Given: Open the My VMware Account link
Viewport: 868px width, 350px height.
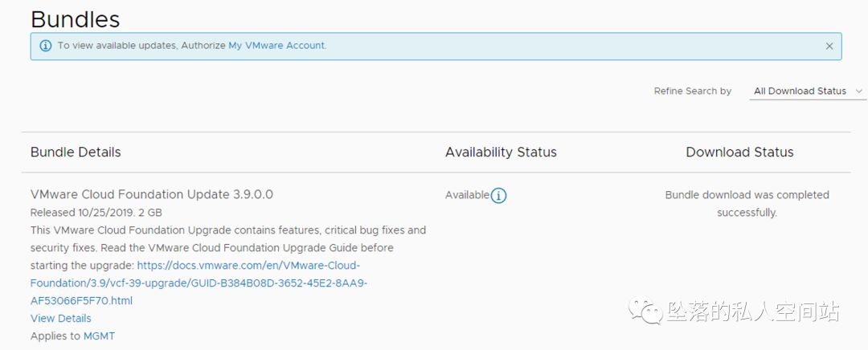Looking at the screenshot, I should click(x=277, y=46).
